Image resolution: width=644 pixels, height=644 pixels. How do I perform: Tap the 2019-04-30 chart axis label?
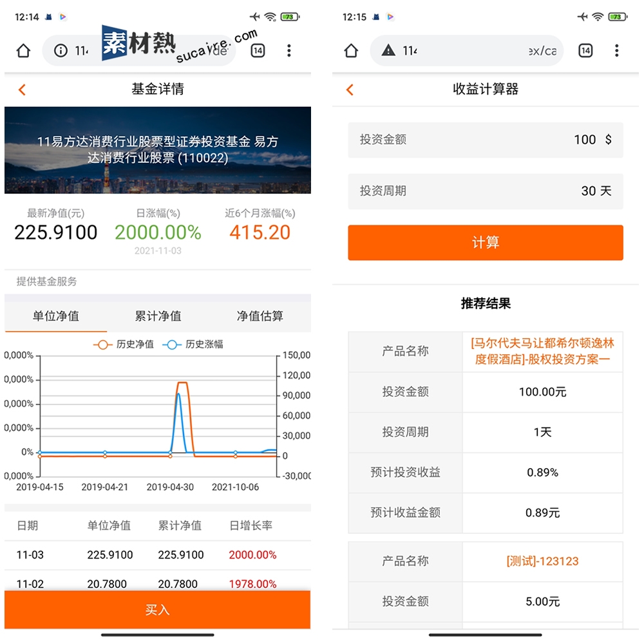point(170,487)
